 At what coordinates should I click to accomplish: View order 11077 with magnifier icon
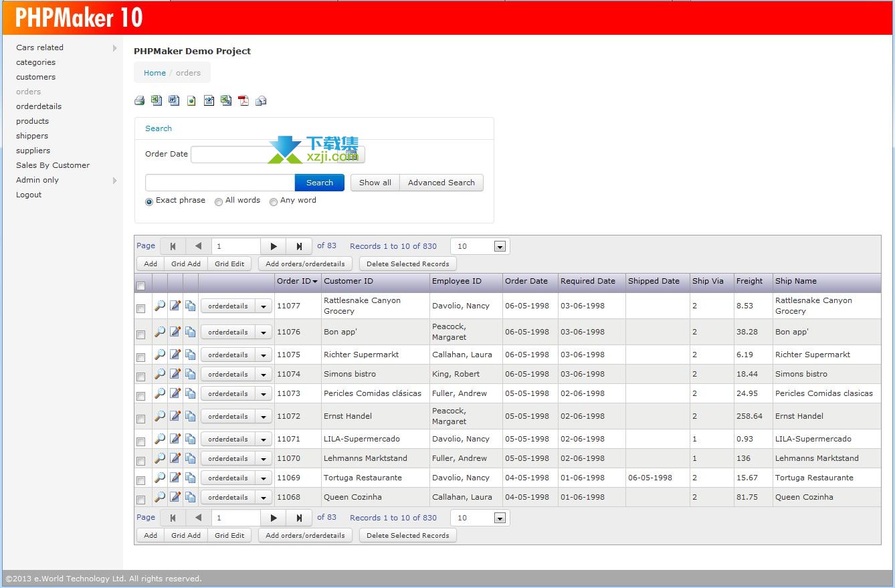click(x=160, y=306)
